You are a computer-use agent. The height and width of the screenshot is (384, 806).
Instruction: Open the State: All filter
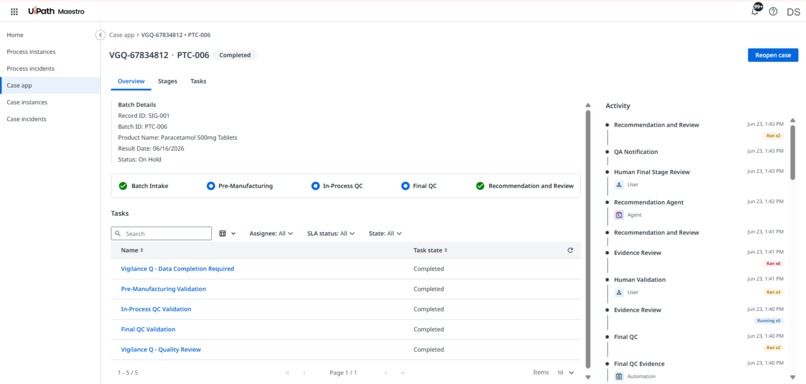tap(385, 233)
